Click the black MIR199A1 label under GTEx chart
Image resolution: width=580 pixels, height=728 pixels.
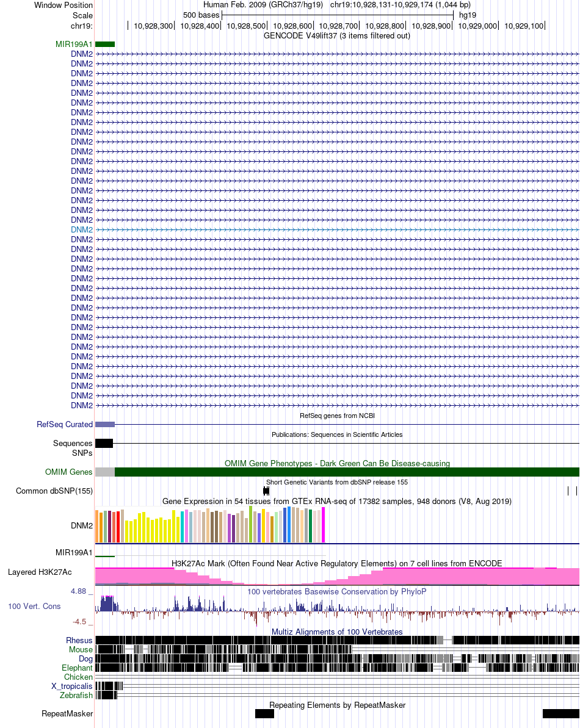pyautogui.click(x=74, y=552)
